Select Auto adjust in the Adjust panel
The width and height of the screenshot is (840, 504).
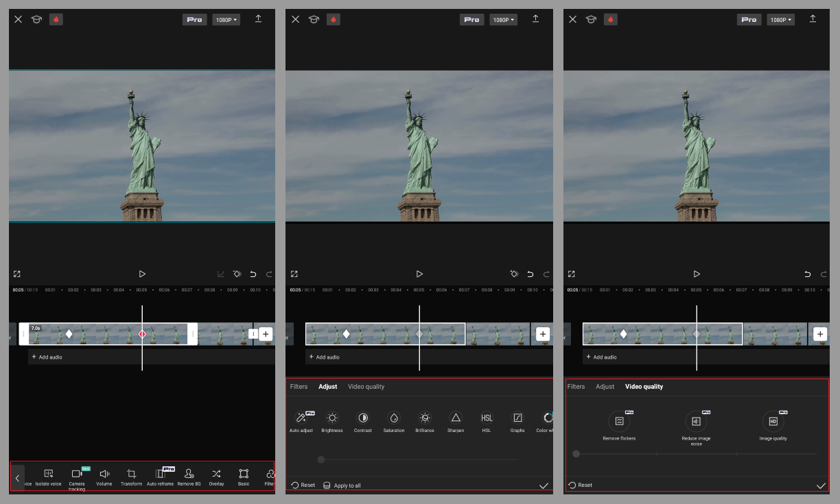pyautogui.click(x=301, y=422)
